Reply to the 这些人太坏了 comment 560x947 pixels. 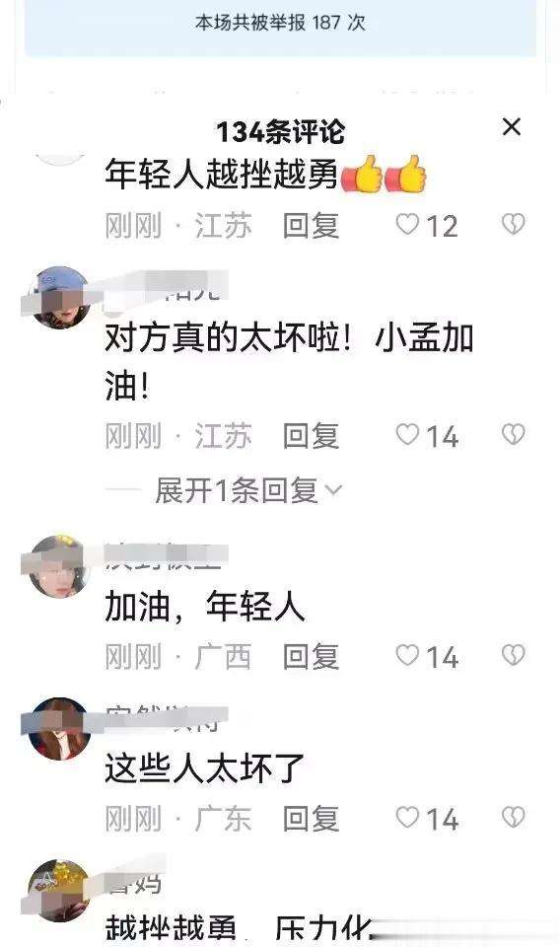click(311, 819)
